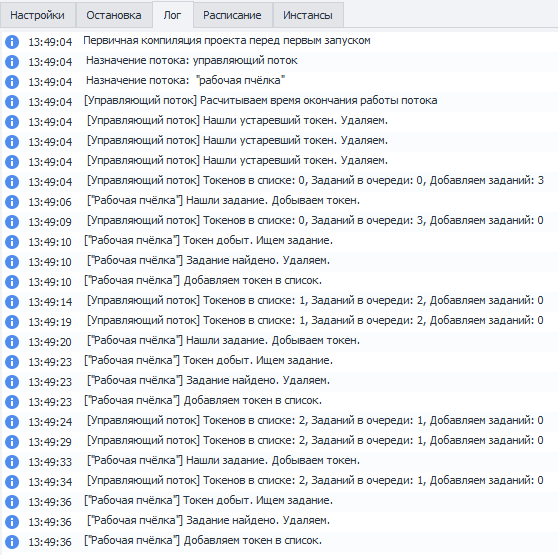Click info icon next to "рабочая пчёлка" assignment entry
558x556 pixels.
(12, 82)
